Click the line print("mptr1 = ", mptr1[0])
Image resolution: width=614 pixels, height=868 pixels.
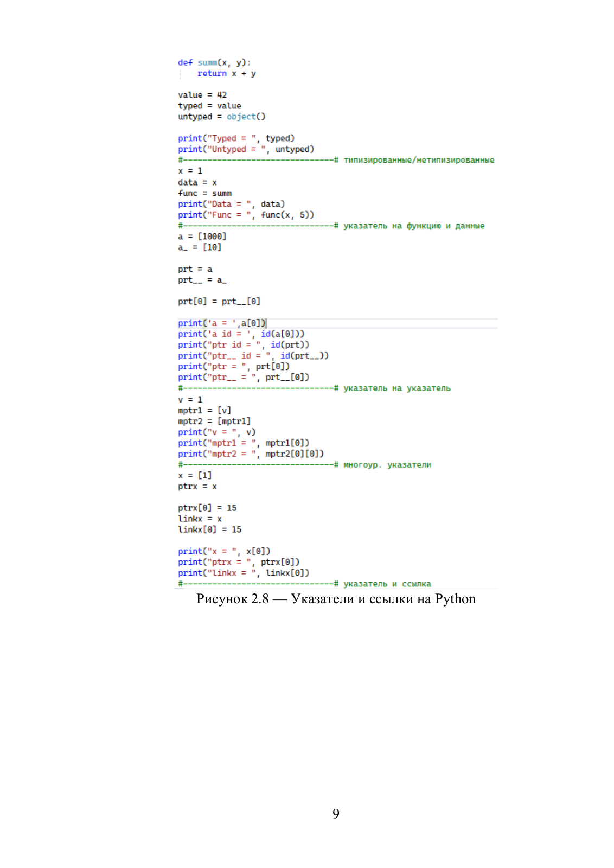[244, 443]
